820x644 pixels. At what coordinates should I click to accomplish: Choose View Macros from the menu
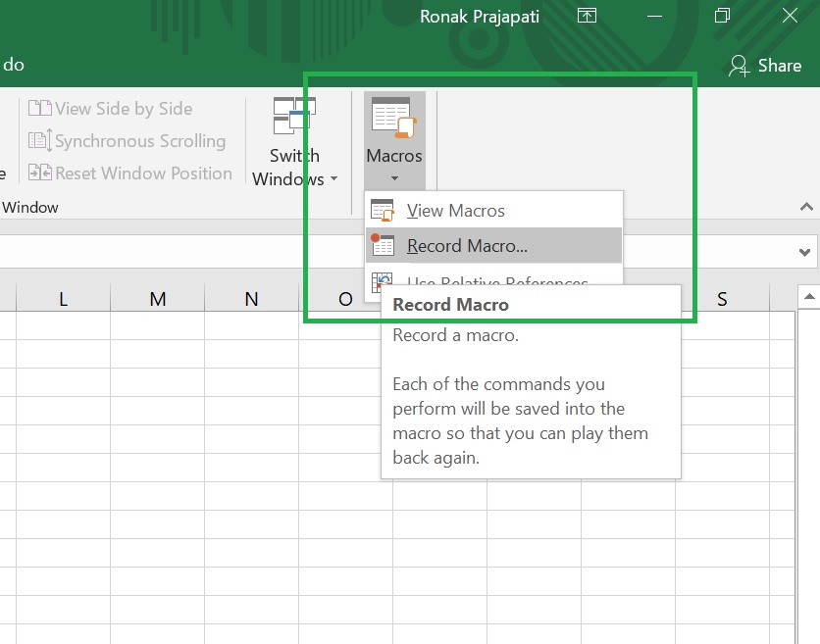455,210
